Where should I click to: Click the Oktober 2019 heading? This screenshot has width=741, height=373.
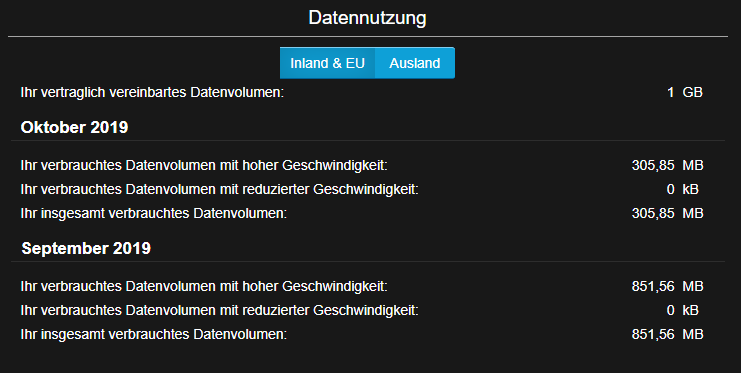pyautogui.click(x=74, y=127)
